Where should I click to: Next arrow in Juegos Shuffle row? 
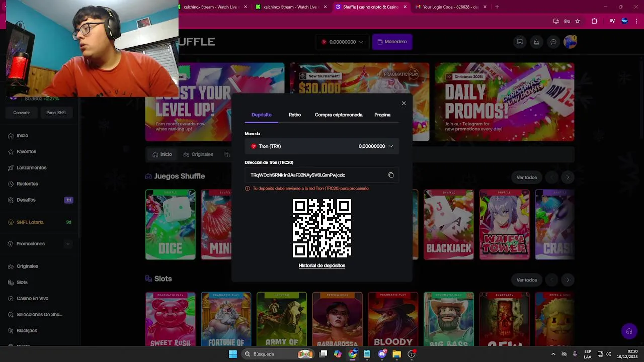click(568, 177)
